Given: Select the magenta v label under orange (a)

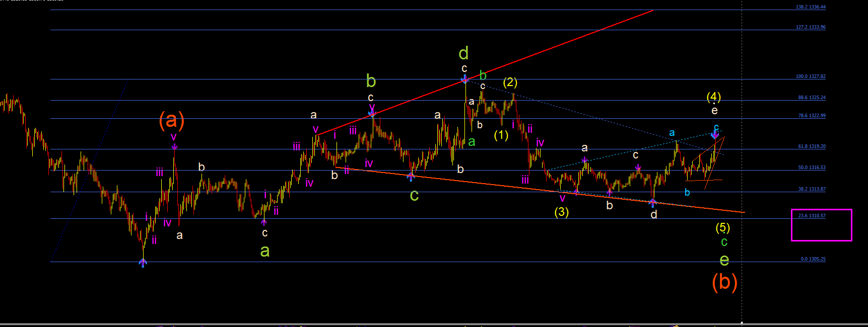Looking at the screenshot, I should (173, 137).
